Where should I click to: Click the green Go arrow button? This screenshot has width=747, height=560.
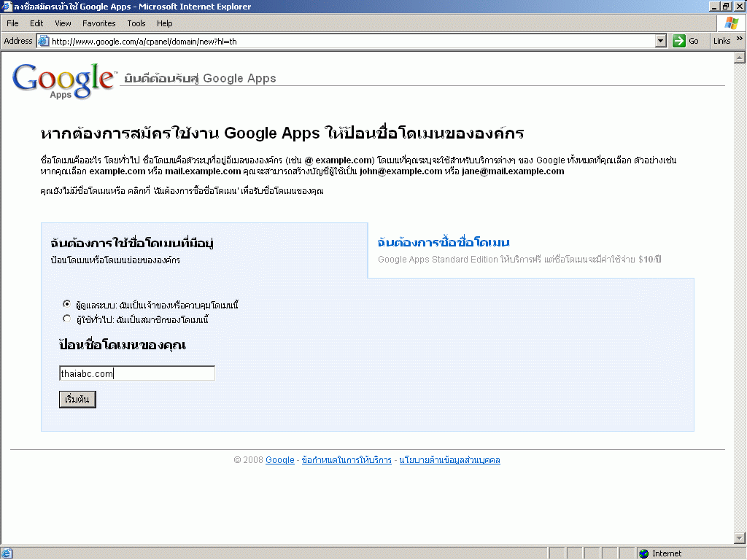pos(679,41)
